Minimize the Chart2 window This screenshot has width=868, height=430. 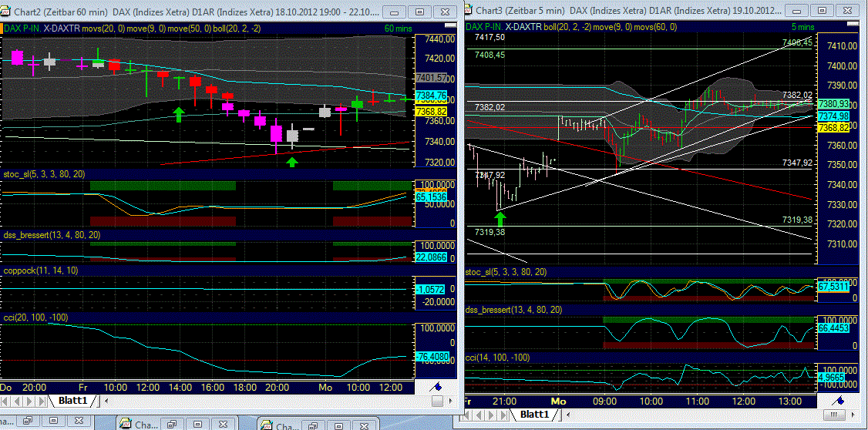394,12
